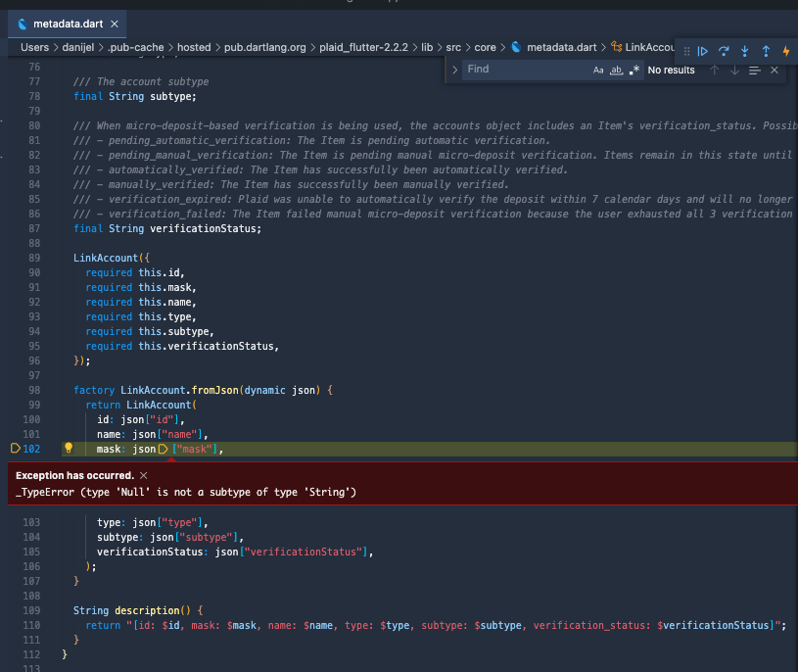Open the core breadcrumb
Viewport: 798px width, 672px height.
[x=485, y=47]
